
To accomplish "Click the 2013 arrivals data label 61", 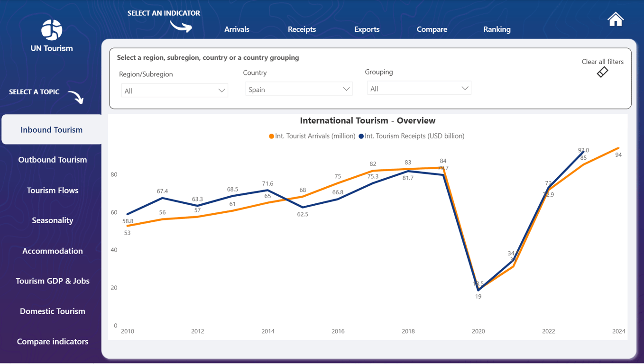I will [x=232, y=204].
